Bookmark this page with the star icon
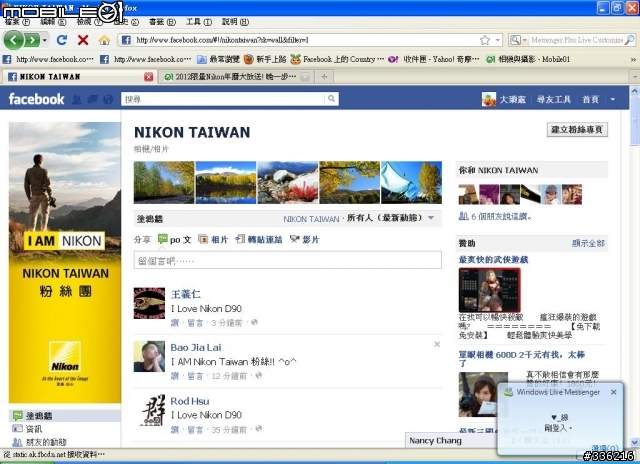 485,40
